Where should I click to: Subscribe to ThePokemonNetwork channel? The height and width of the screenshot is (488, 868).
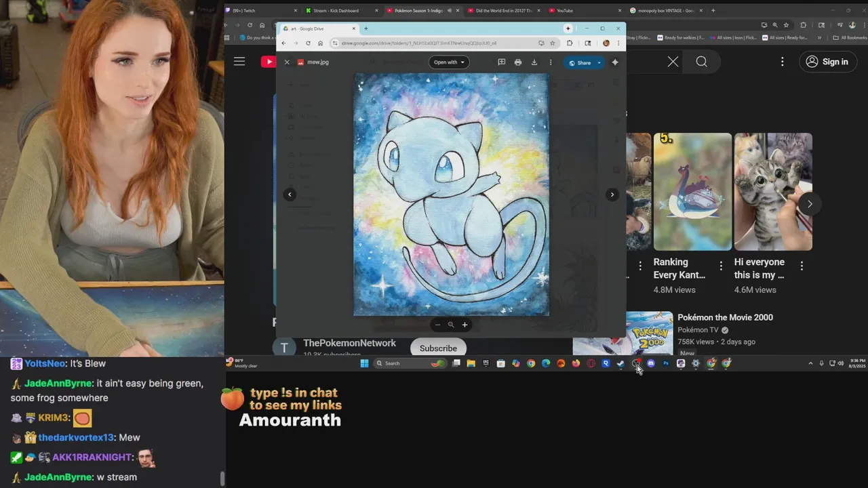[438, 348]
